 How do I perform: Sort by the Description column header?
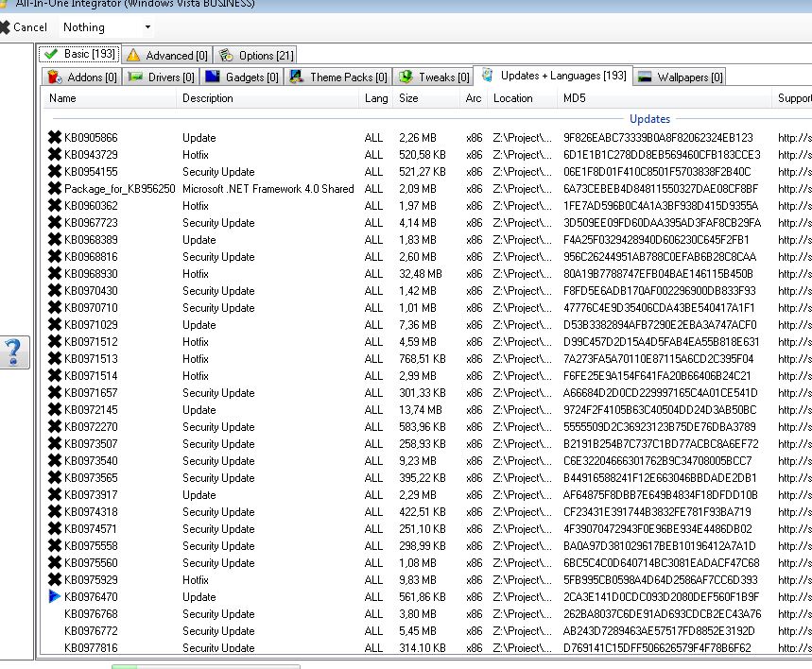268,98
